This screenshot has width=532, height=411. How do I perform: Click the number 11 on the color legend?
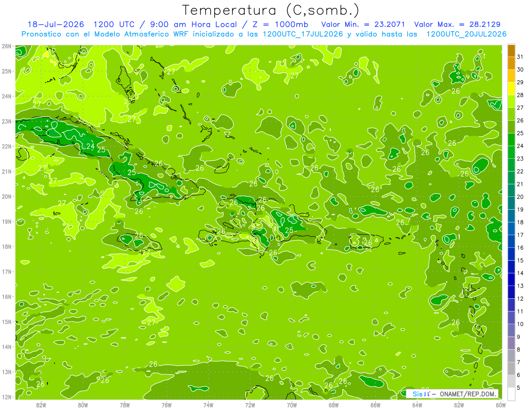pos(520,312)
